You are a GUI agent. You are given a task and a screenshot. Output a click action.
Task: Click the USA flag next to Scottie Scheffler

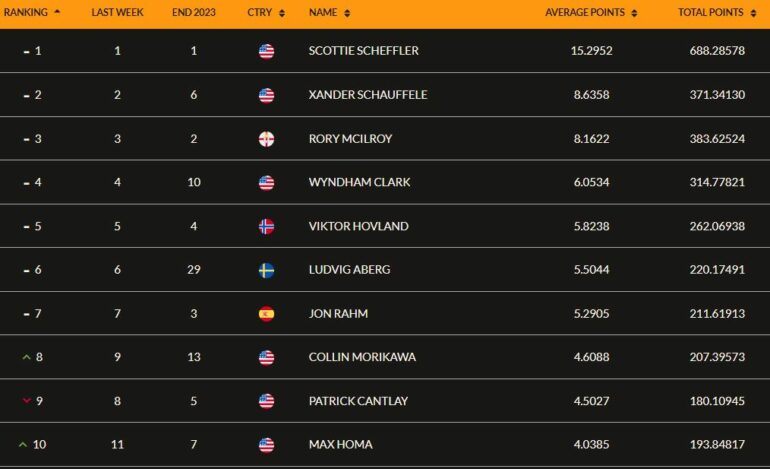266,51
